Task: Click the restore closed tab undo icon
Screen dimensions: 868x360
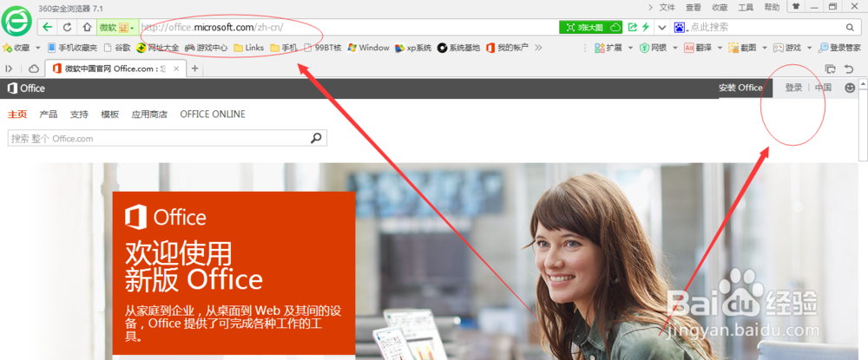Action: point(849,69)
